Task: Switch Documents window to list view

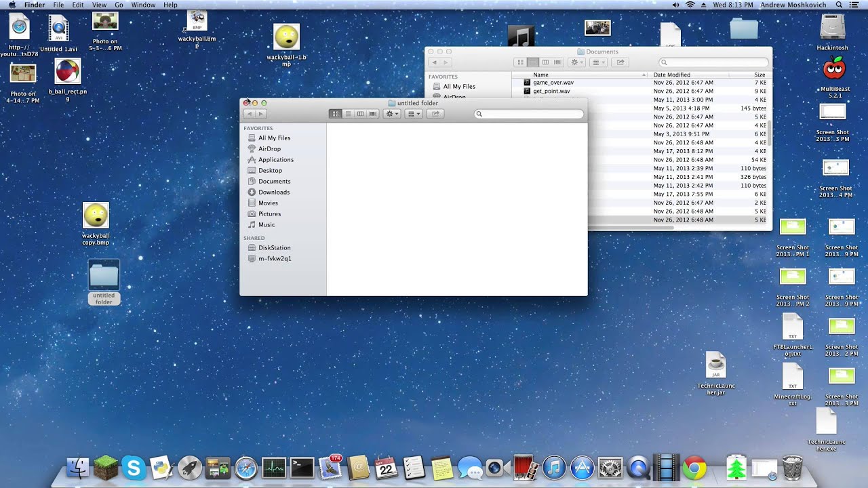Action: pyautogui.click(x=533, y=62)
